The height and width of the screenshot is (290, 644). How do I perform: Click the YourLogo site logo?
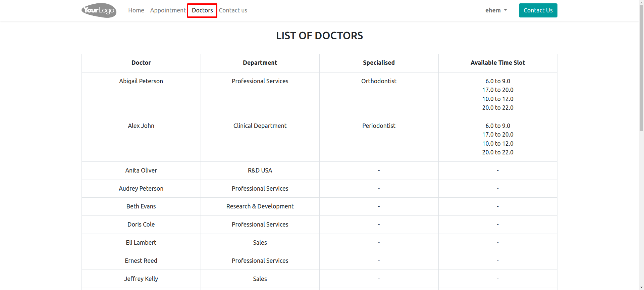click(99, 10)
